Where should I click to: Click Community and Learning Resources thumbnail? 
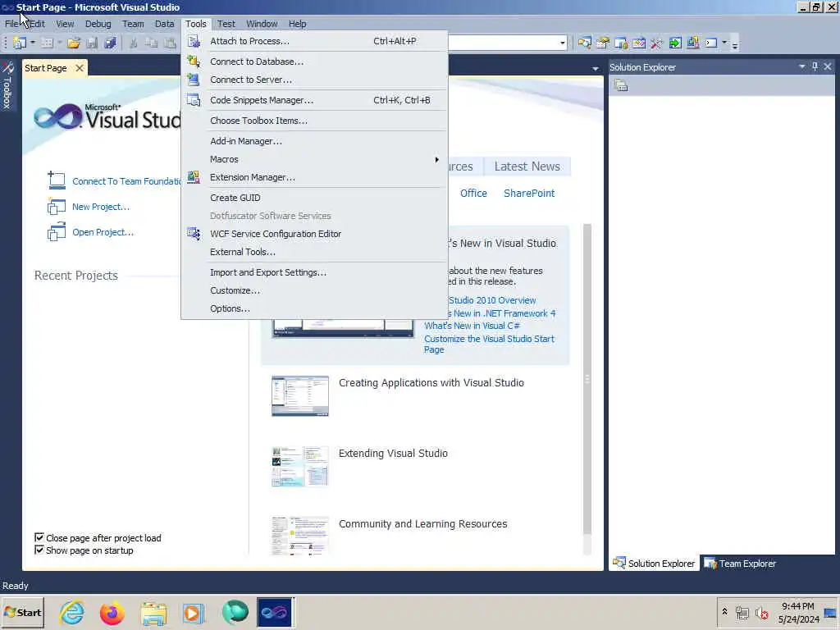300,536
